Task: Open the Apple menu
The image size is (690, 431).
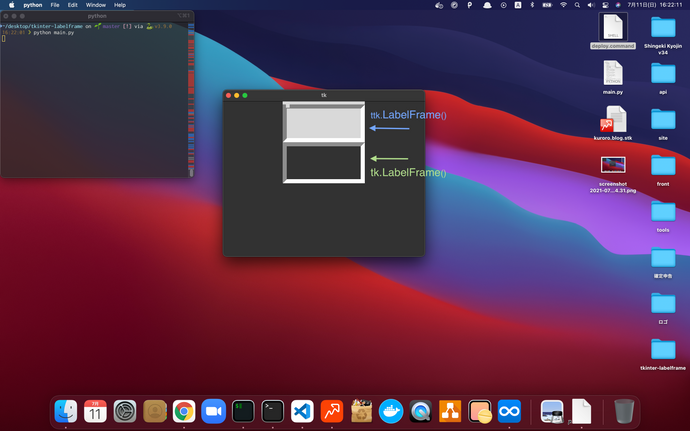Action: (11, 5)
